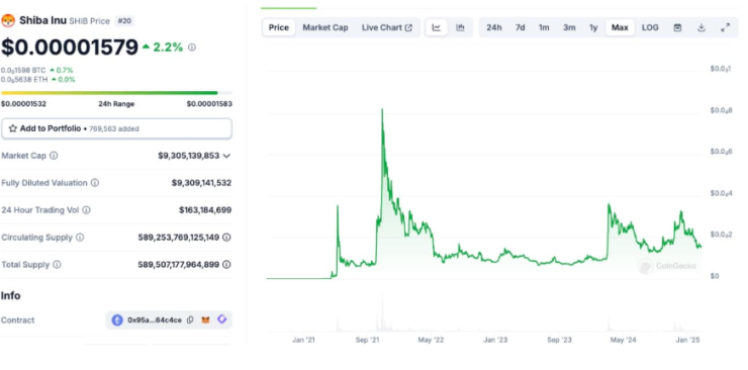Screen dimensions: 748x370
Task: Set chart range to 7d
Action: click(x=520, y=28)
